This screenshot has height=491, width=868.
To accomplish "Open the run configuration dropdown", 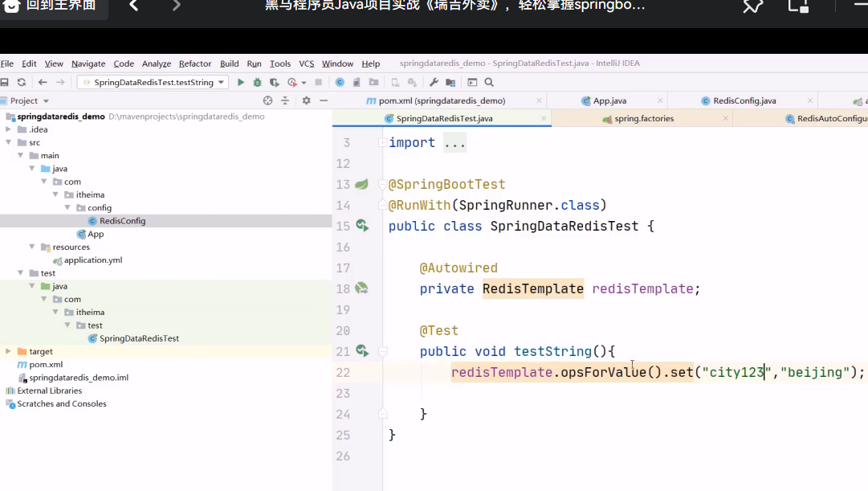I will pyautogui.click(x=221, y=82).
